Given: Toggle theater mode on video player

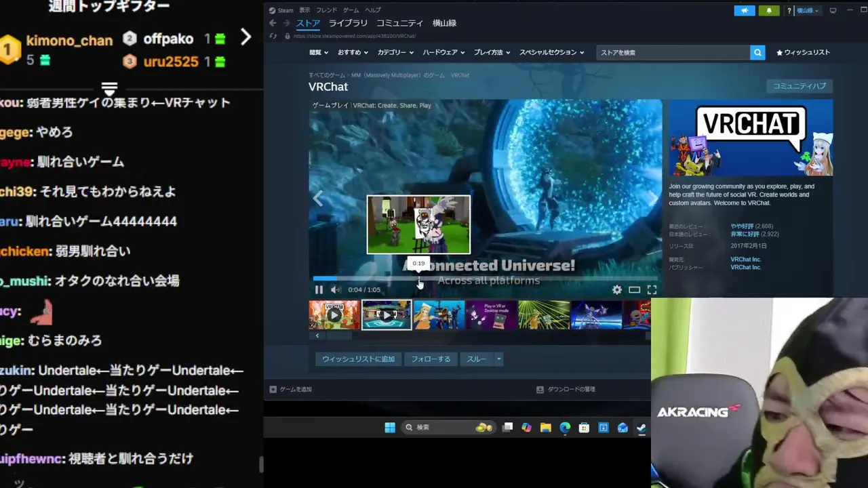Looking at the screenshot, I should (634, 289).
